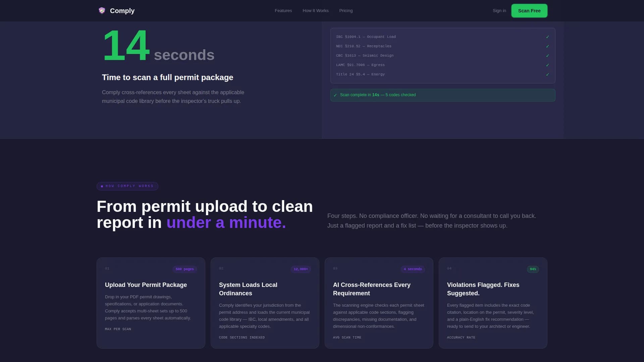This screenshot has width=644, height=362.
Task: Click checkmark beside NEC Receptacles row
Action: point(547,46)
